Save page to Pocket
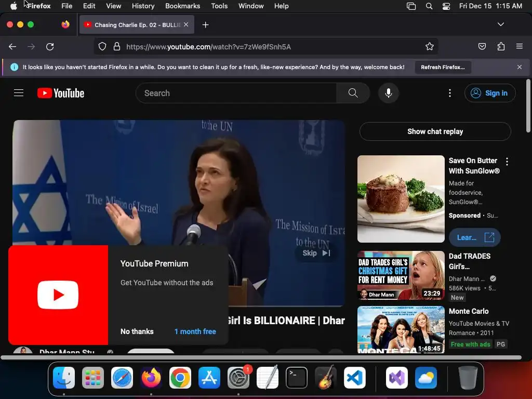Viewport: 532px width, 399px height. (x=482, y=46)
